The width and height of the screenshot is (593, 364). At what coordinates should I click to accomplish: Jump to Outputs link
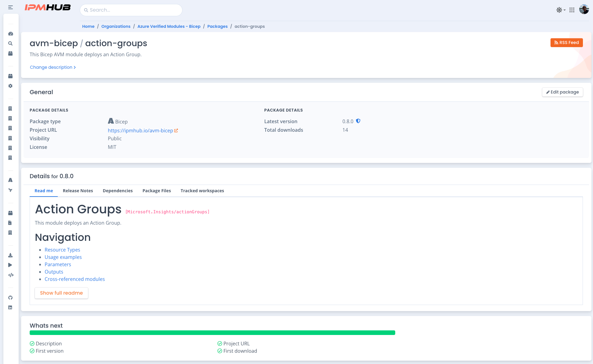pyautogui.click(x=54, y=272)
